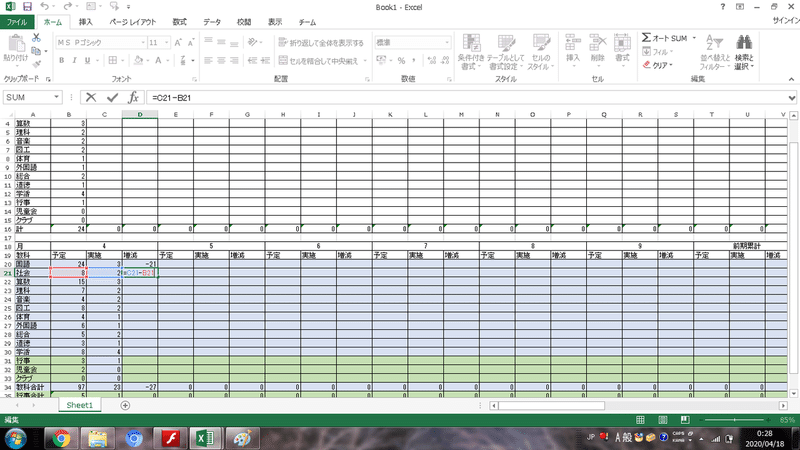Click the New Sheet plus button
Screen dimensions: 800x450
pos(125,405)
